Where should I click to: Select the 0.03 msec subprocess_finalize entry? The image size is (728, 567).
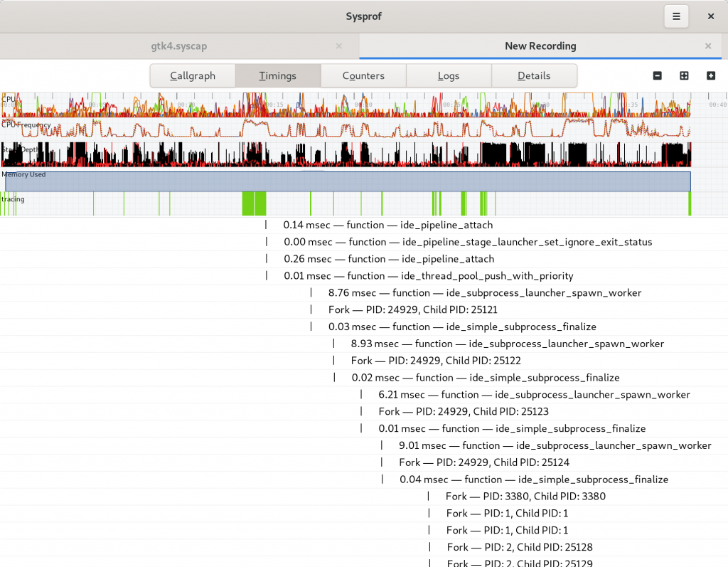(x=364, y=327)
